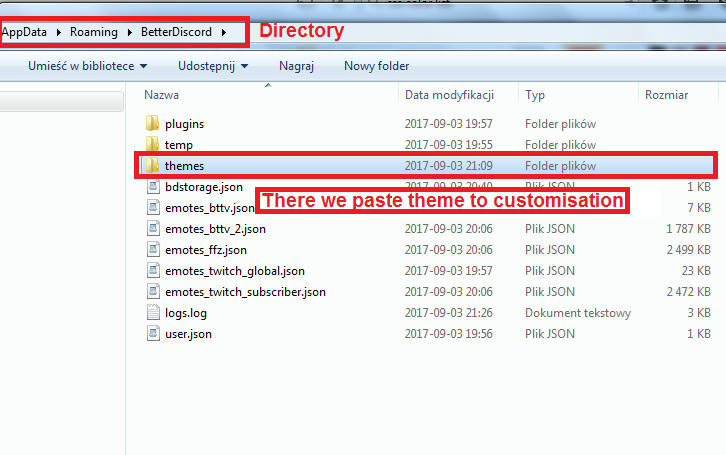
Task: Create a new folder with Nowy folder
Action: pyautogui.click(x=376, y=66)
